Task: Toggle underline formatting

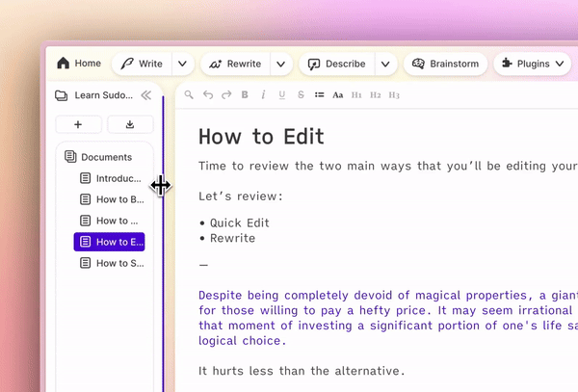Action: pyautogui.click(x=281, y=94)
